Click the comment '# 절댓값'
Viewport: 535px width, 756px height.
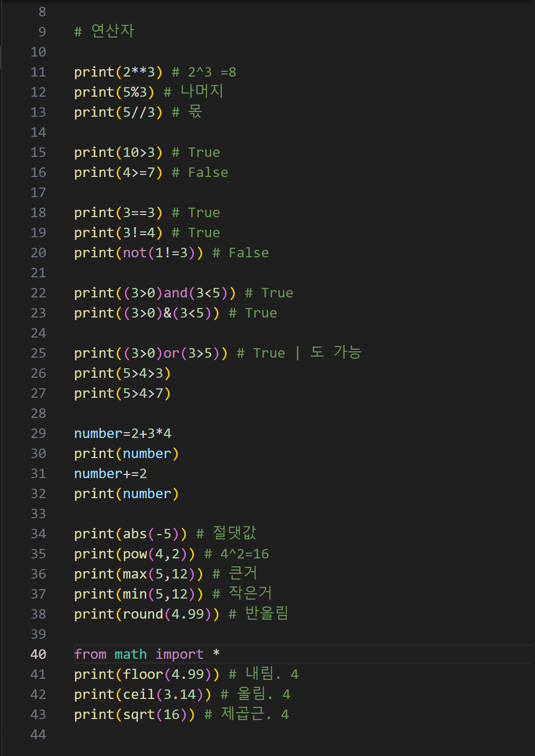click(x=226, y=533)
